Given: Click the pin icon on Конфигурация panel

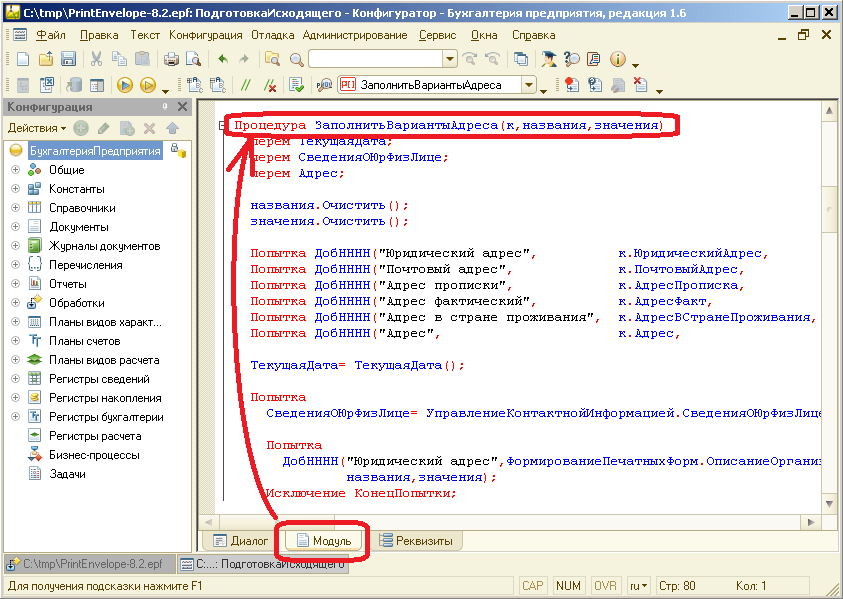Looking at the screenshot, I should 165,107.
